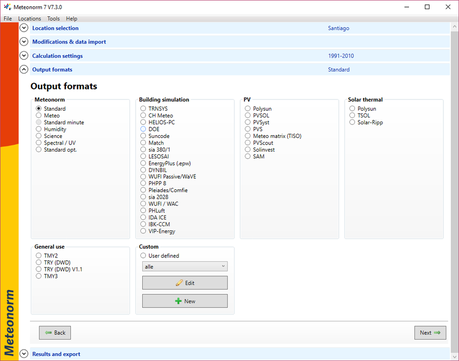
Task: Select the TRY (DWD) V1.1 format
Action: (39, 269)
